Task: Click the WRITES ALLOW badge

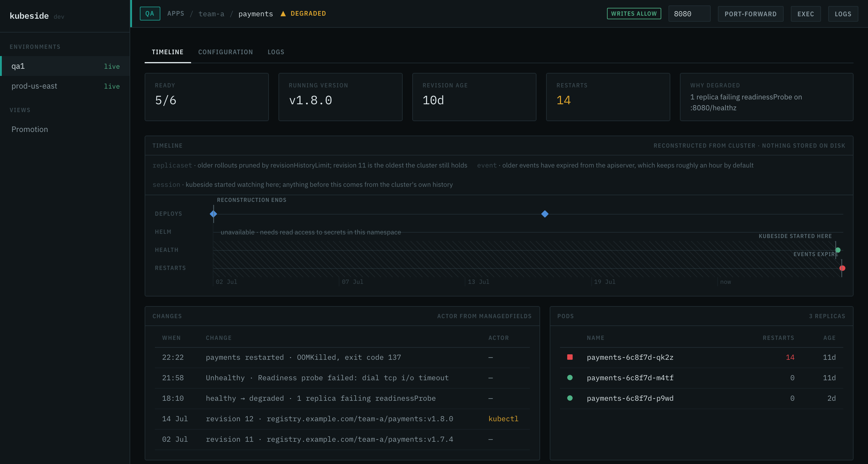Action: [x=634, y=14]
